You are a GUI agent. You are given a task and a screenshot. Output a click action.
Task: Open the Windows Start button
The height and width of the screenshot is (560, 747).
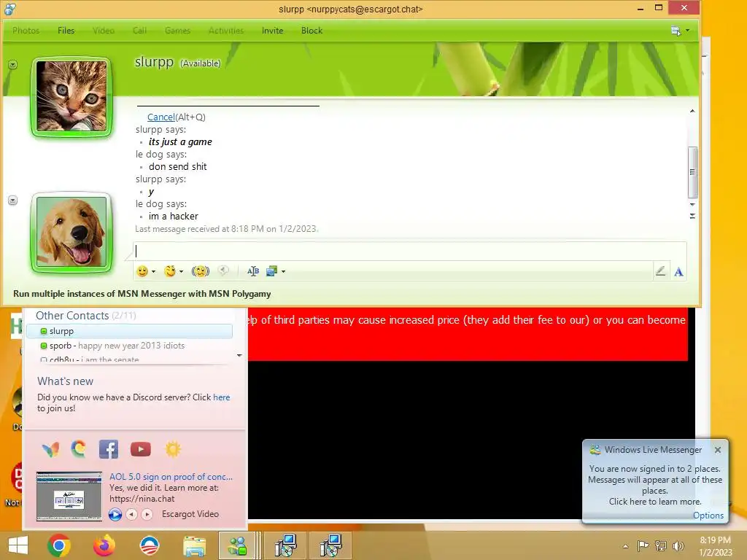(x=18, y=545)
